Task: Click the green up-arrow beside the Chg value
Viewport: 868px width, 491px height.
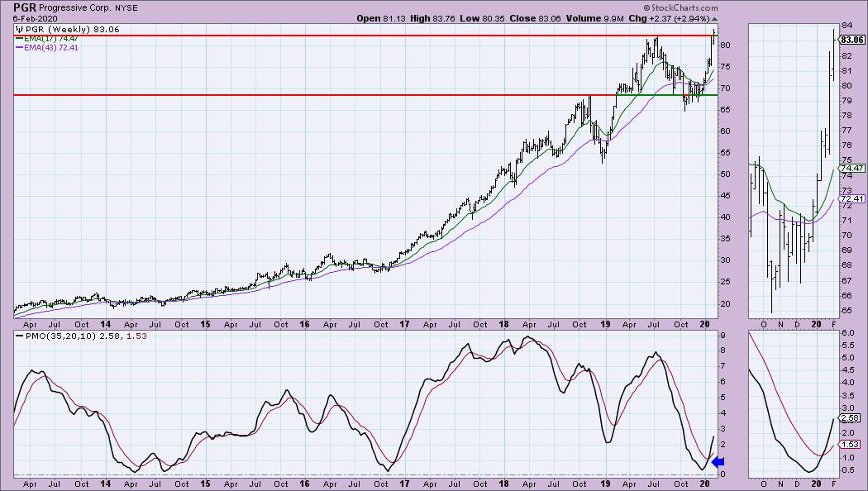Action: point(715,19)
